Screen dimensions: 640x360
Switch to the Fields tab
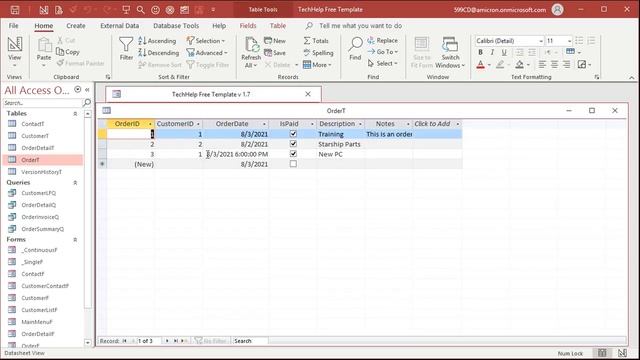[x=248, y=26]
